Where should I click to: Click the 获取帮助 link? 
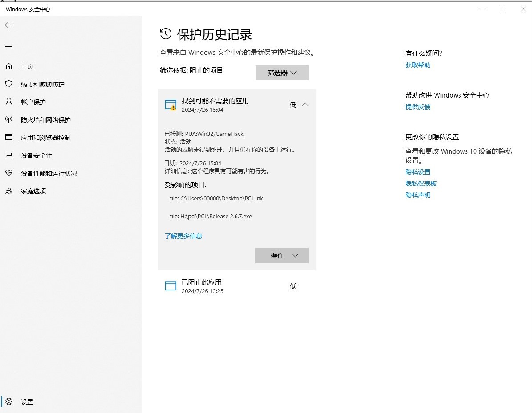click(x=418, y=65)
